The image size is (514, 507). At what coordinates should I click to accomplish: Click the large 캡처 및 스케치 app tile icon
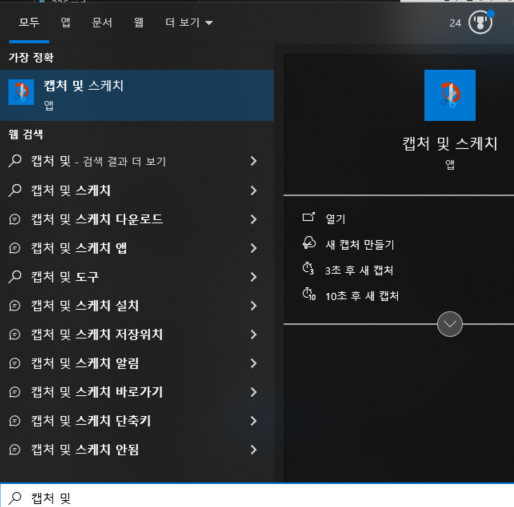(450, 95)
